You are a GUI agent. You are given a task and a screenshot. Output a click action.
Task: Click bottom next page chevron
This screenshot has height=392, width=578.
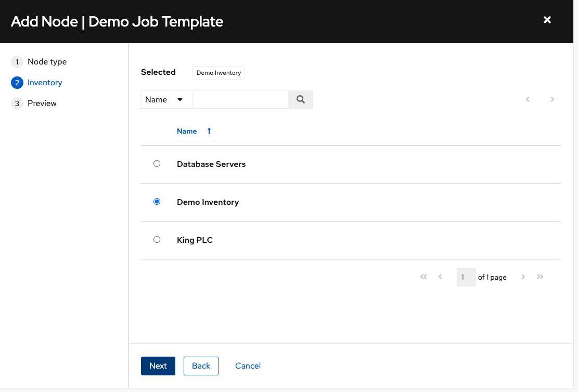pos(523,277)
